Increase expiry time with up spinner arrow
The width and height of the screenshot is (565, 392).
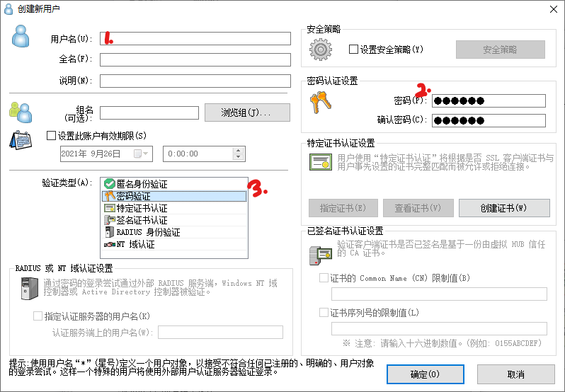(x=238, y=151)
